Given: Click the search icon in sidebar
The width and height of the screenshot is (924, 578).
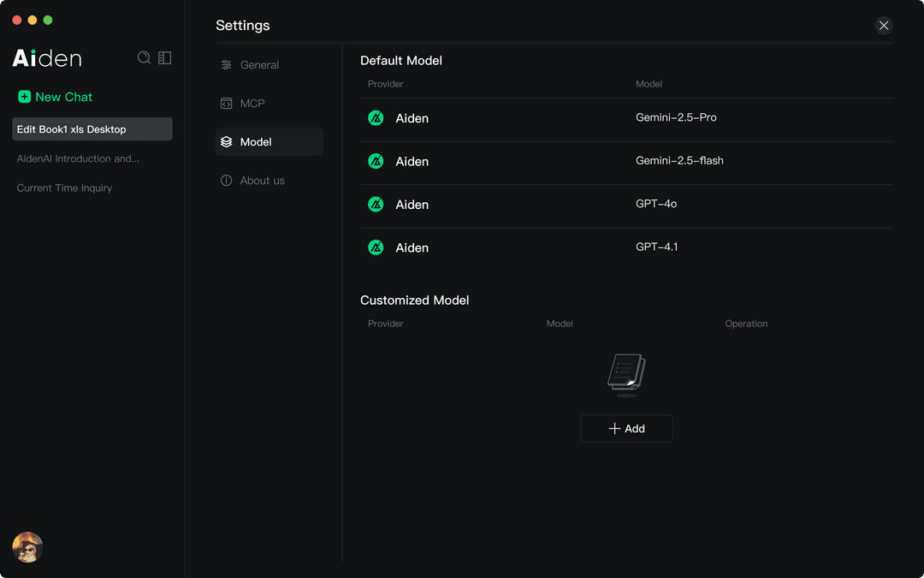Looking at the screenshot, I should pos(144,57).
